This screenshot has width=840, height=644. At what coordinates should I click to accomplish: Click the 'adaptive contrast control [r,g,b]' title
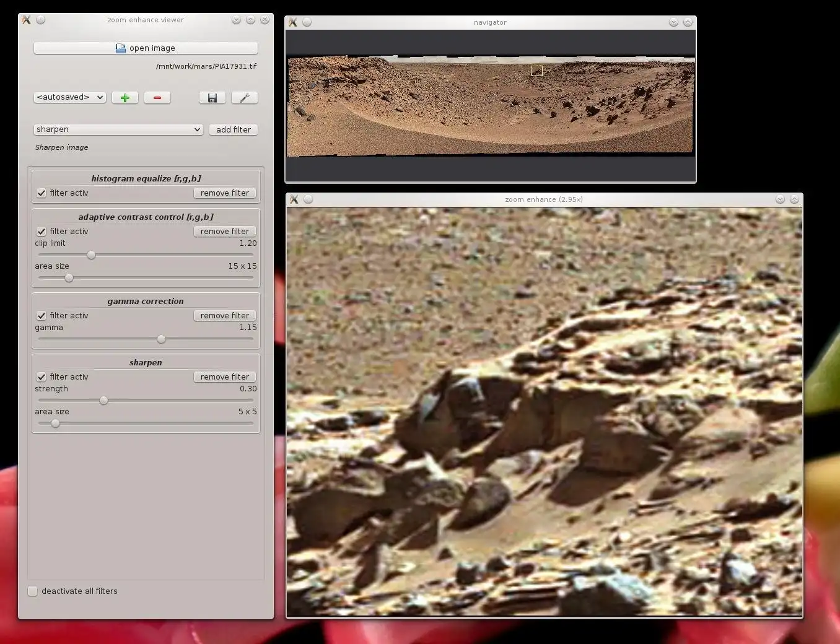146,217
